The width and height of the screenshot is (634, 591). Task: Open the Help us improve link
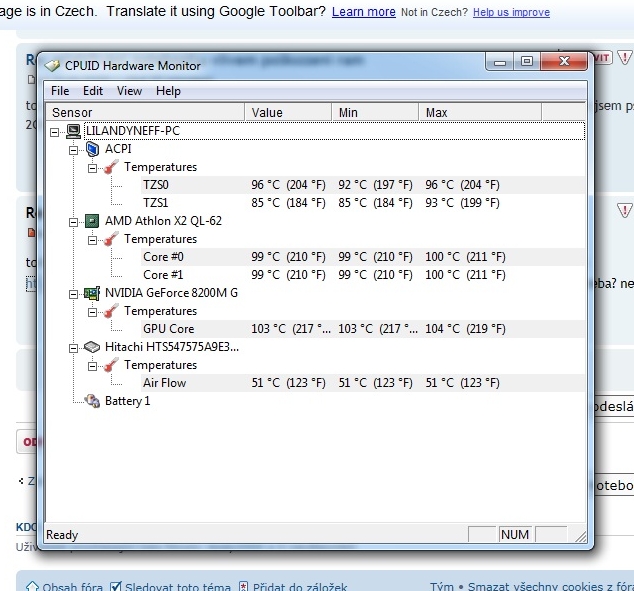coord(511,13)
